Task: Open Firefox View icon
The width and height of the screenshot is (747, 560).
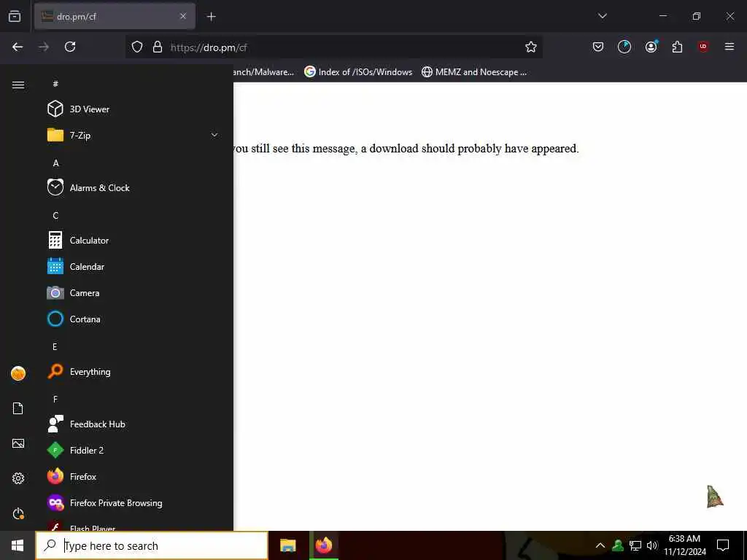Action: pyautogui.click(x=15, y=16)
